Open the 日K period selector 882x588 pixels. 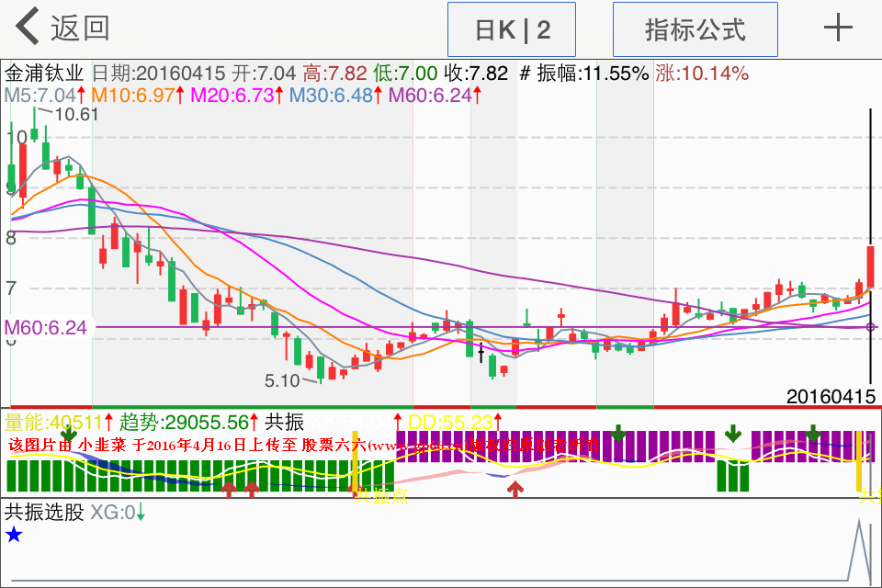pyautogui.click(x=512, y=29)
